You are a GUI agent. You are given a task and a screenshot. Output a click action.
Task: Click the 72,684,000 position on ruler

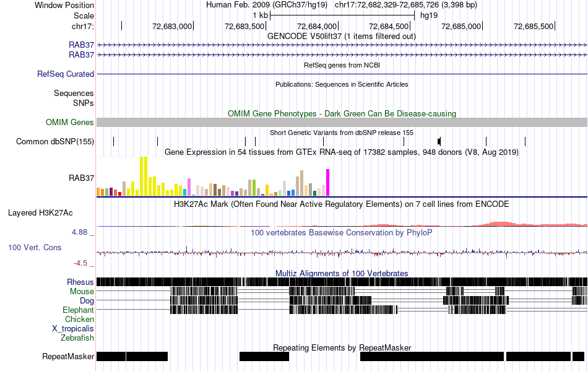click(x=317, y=26)
